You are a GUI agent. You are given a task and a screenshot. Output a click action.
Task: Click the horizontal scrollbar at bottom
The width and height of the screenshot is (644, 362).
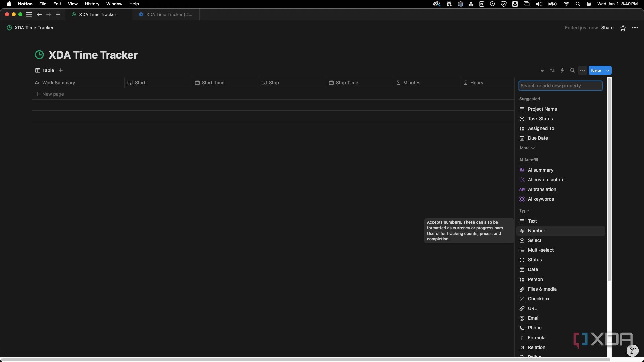click(x=305, y=360)
